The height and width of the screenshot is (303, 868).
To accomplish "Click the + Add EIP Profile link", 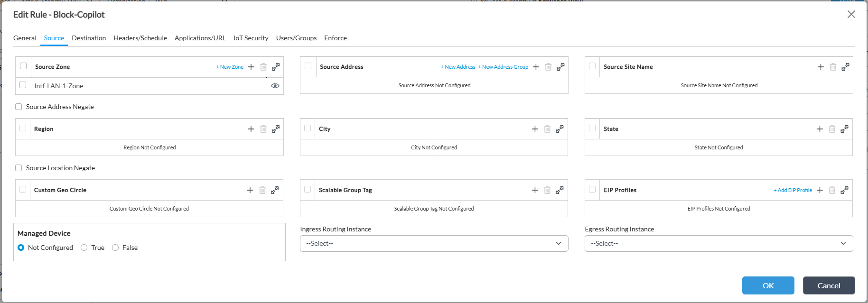I will (x=793, y=190).
